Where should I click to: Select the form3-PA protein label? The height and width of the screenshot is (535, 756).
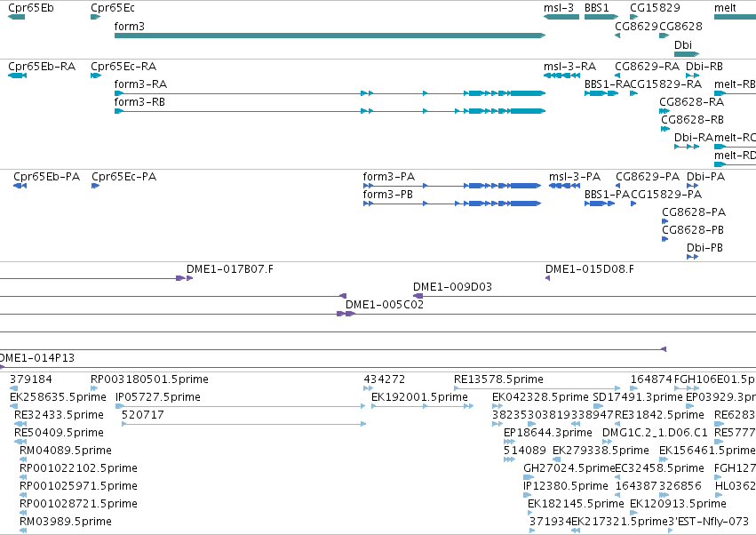388,177
